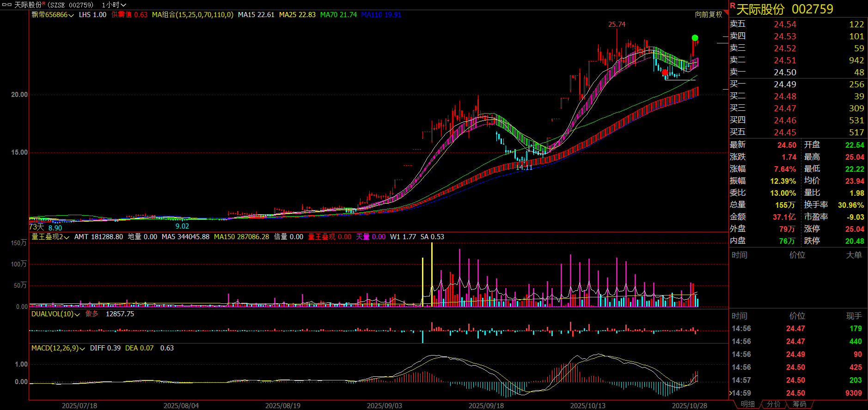868x410 pixels.
Task: Switch to the 明细 tab
Action: pyautogui.click(x=747, y=404)
